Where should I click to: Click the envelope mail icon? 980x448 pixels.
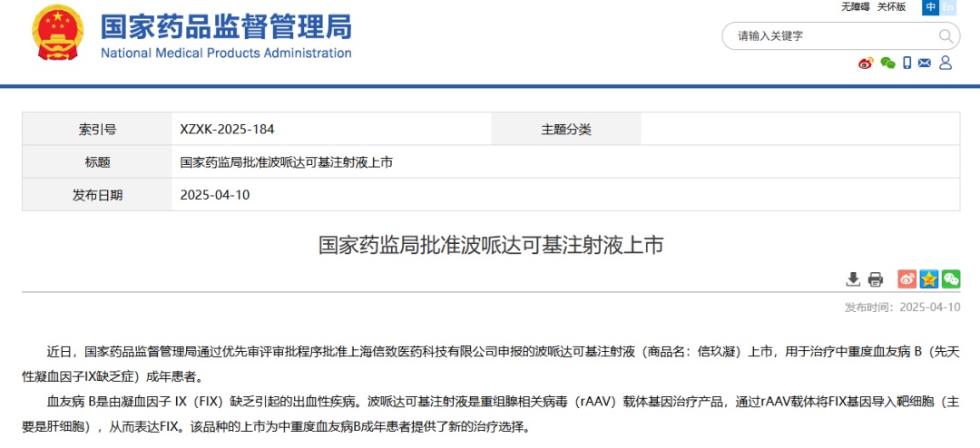925,63
